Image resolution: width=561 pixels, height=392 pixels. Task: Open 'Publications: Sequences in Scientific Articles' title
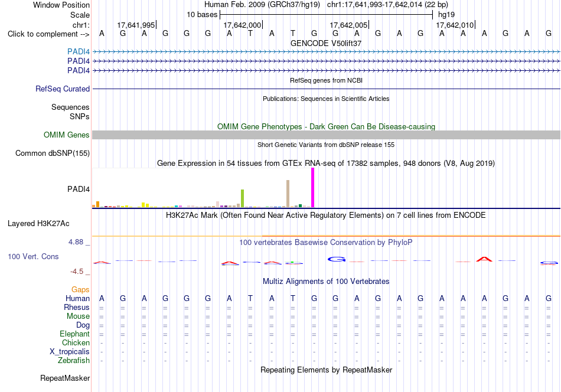point(326,99)
